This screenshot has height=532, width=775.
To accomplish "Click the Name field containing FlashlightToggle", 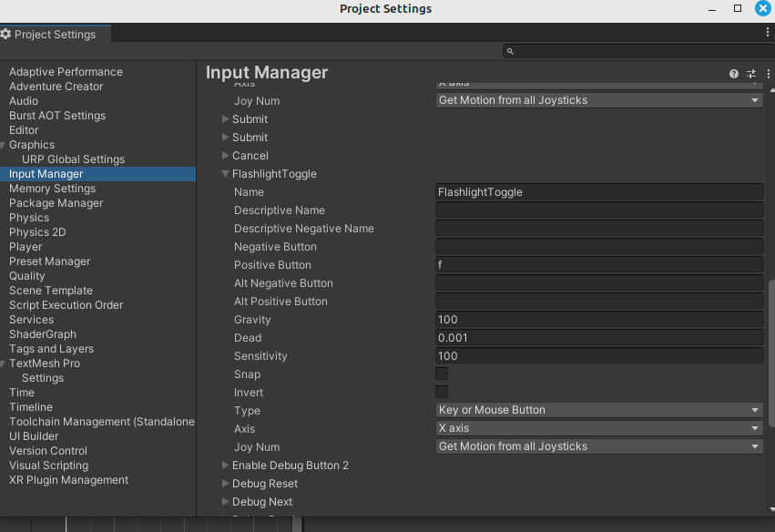I will coord(599,192).
